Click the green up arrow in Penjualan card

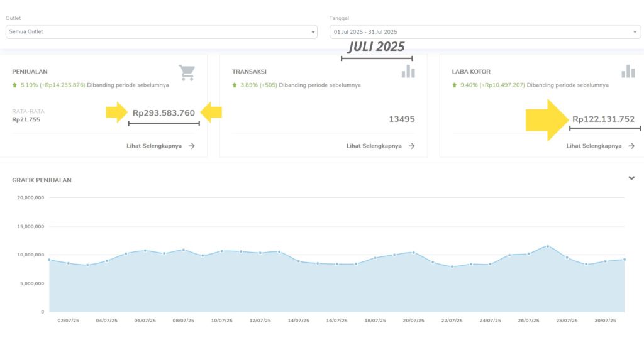(15, 85)
